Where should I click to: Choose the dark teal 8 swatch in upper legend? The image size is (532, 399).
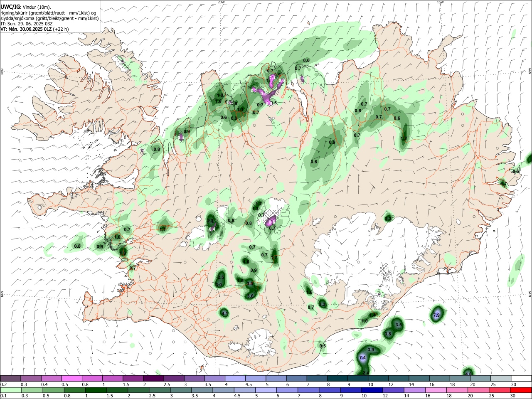[x=337, y=378]
